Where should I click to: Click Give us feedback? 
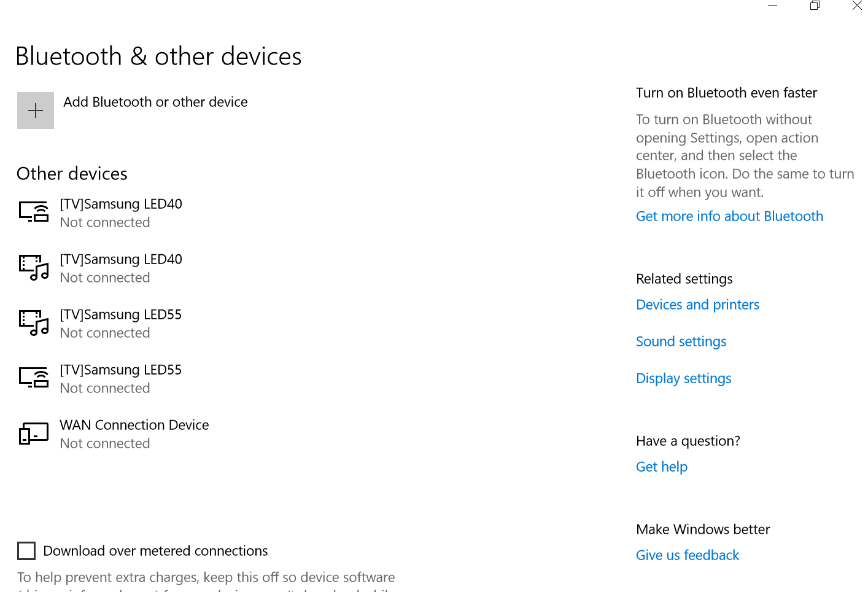click(687, 555)
